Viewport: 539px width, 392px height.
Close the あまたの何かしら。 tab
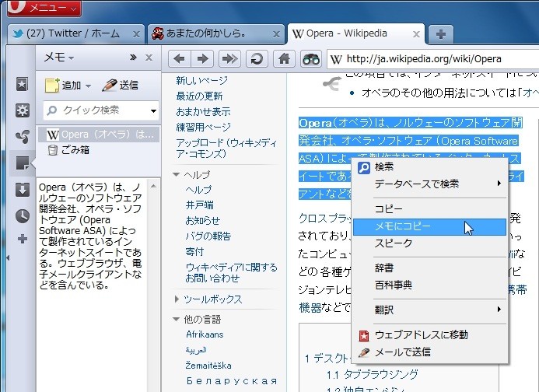point(276,34)
